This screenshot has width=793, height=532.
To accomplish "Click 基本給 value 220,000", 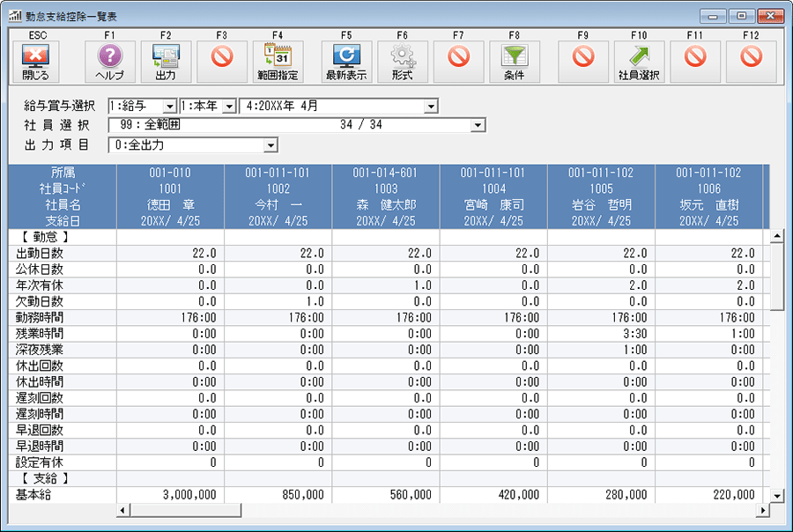I will [734, 495].
